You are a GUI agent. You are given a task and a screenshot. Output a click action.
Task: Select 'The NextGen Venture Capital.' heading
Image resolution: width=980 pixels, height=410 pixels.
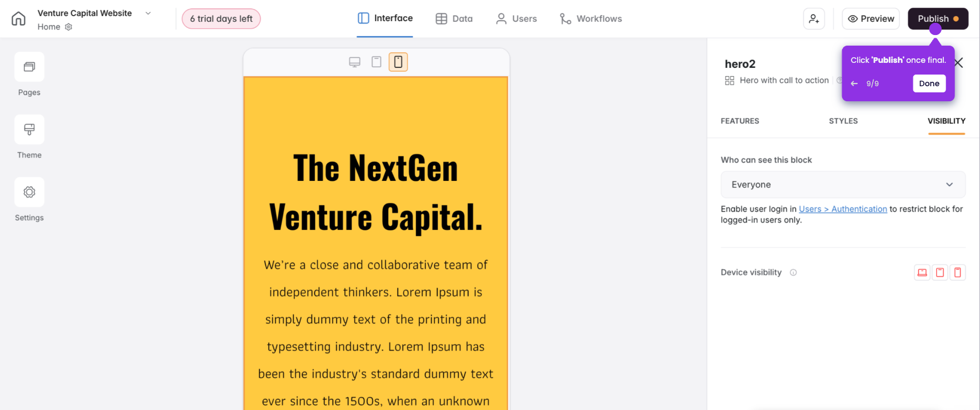(x=376, y=192)
